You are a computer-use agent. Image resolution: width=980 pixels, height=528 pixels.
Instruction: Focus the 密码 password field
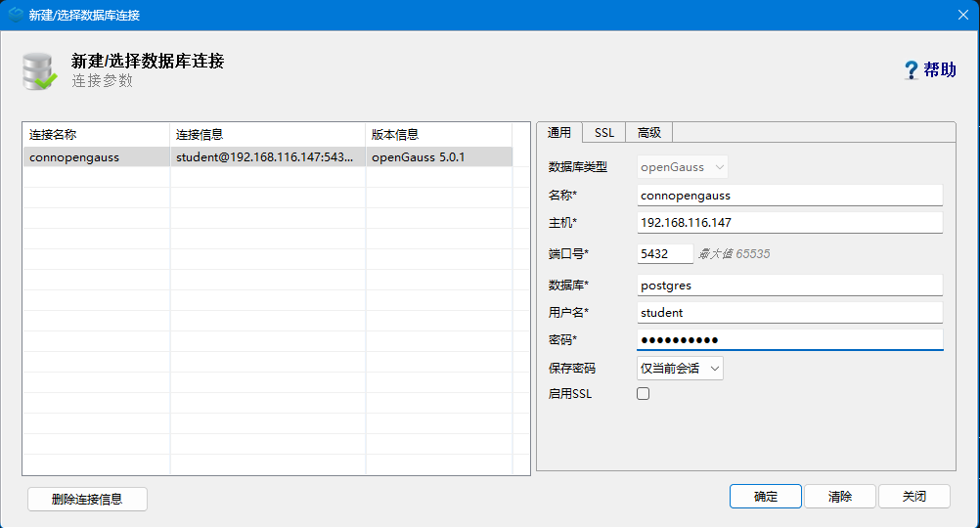[x=790, y=340]
